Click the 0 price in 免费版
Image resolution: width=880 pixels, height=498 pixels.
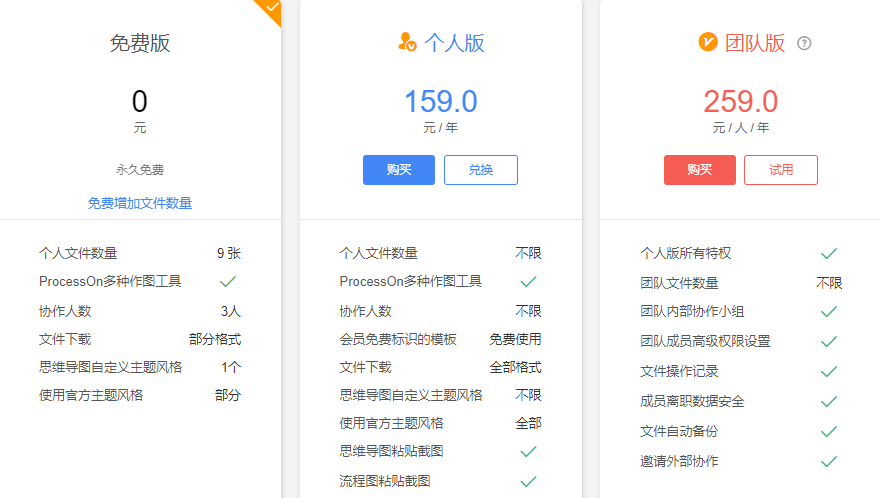click(x=140, y=102)
